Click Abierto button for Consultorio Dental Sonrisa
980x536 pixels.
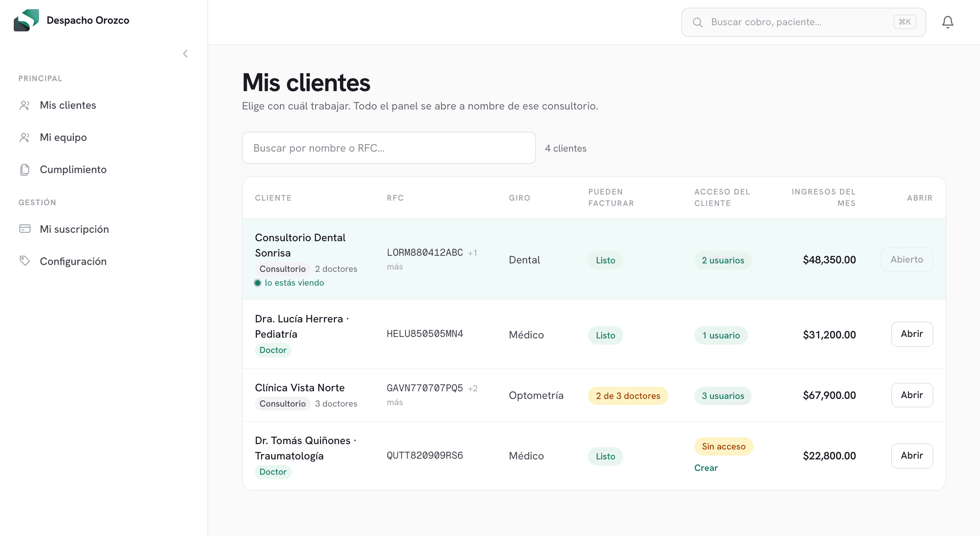pos(906,260)
